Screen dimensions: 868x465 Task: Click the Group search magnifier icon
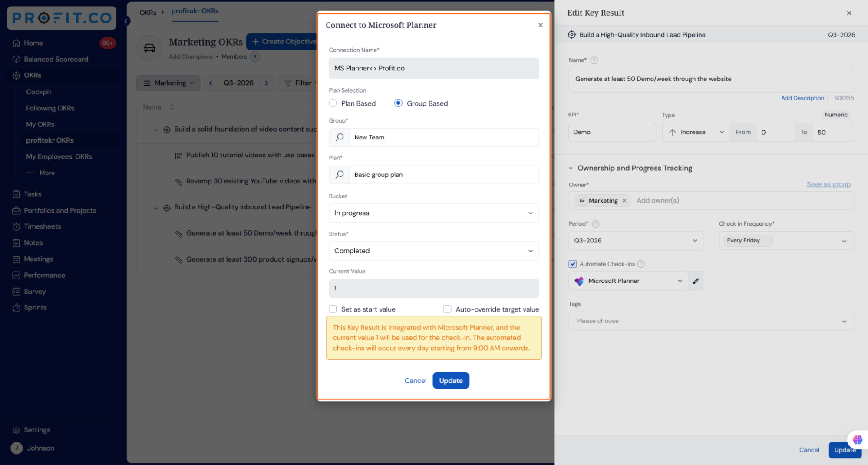340,137
